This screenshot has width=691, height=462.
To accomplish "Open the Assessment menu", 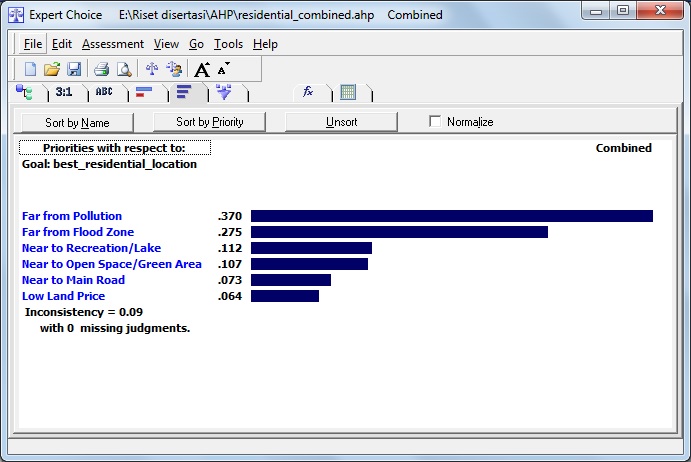I will (x=112, y=44).
